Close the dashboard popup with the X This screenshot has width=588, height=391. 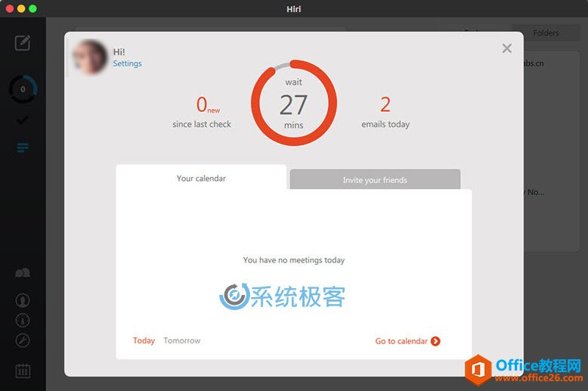pos(506,48)
